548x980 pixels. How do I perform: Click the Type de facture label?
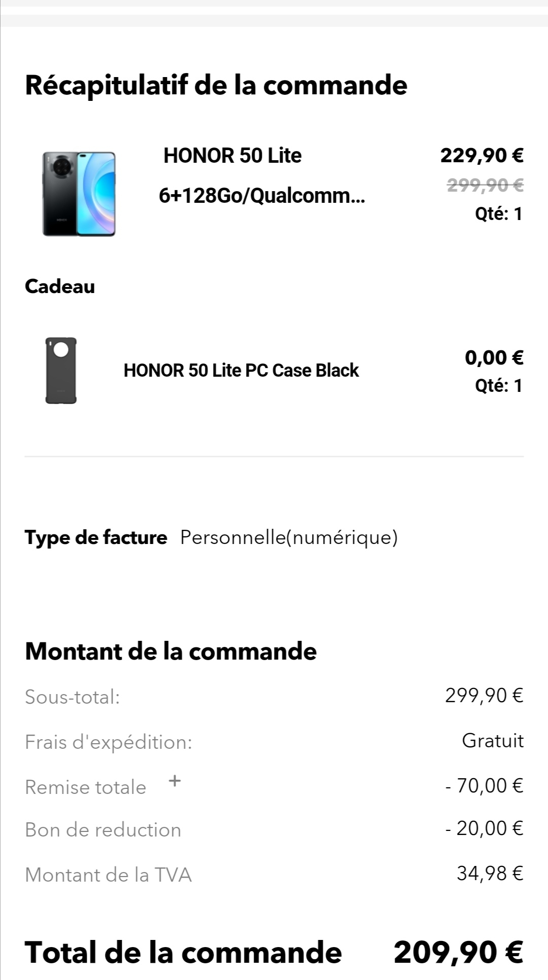[x=96, y=537]
